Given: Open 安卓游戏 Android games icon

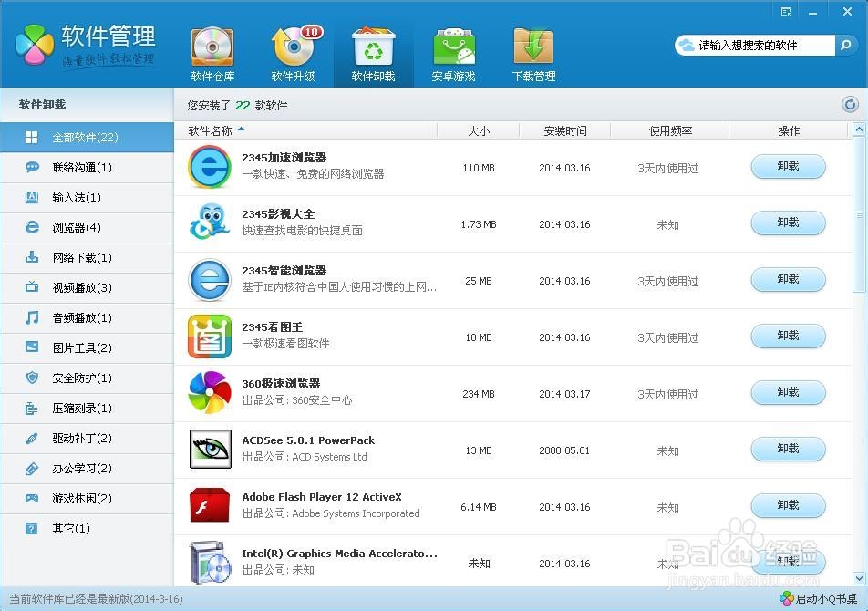Looking at the screenshot, I should (x=453, y=54).
